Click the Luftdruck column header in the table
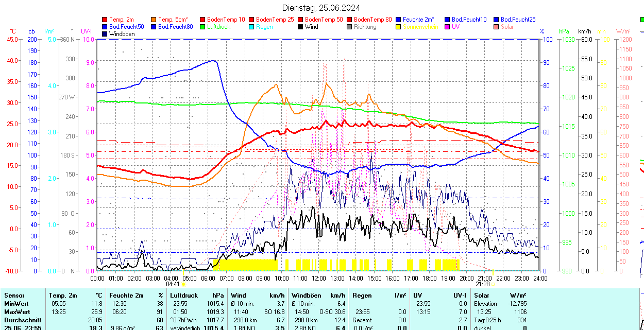The width and height of the screenshot is (644, 330). pyautogui.click(x=183, y=296)
